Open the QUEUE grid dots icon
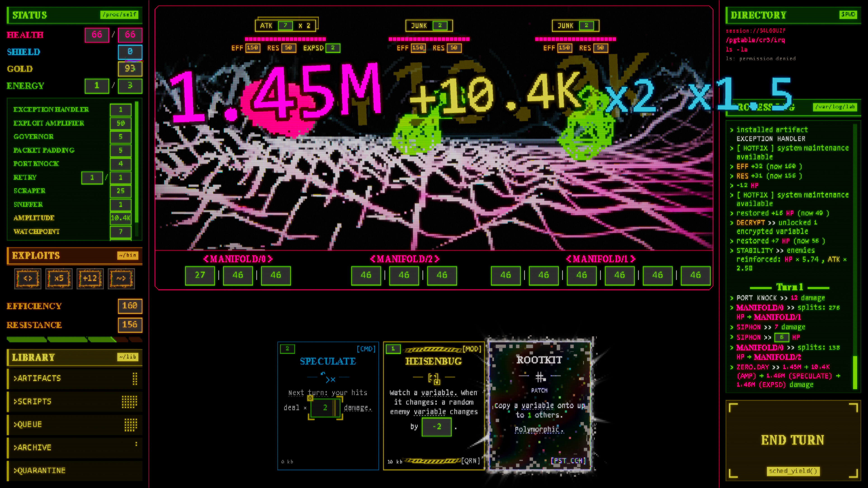Image resolution: width=868 pixels, height=488 pixels. (x=131, y=425)
